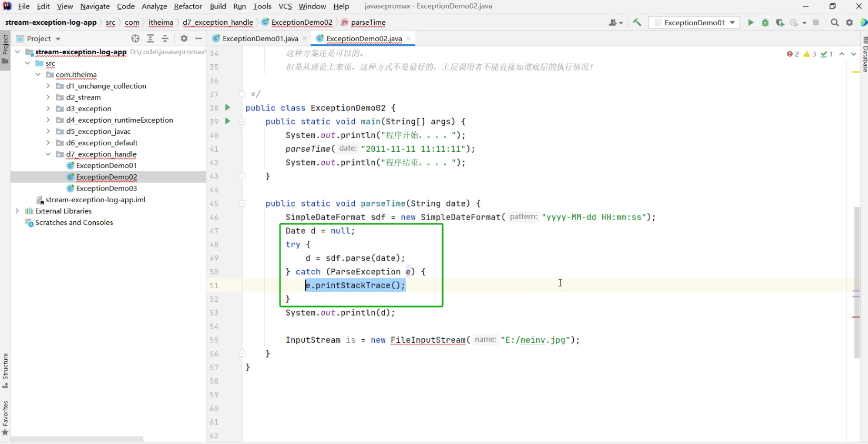The image size is (868, 444).
Task: Open run configuration ExceptionDemo01 dropdown
Action: [694, 23]
